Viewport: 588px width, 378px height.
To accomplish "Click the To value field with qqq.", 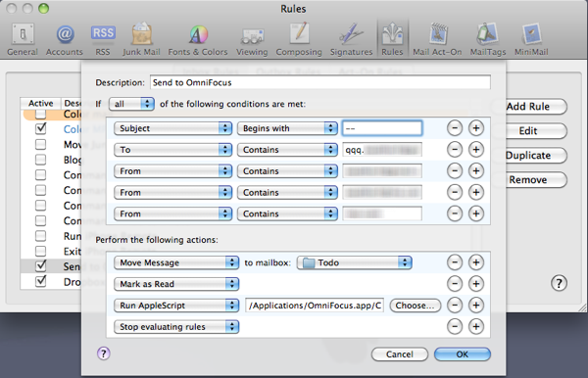I will [382, 150].
